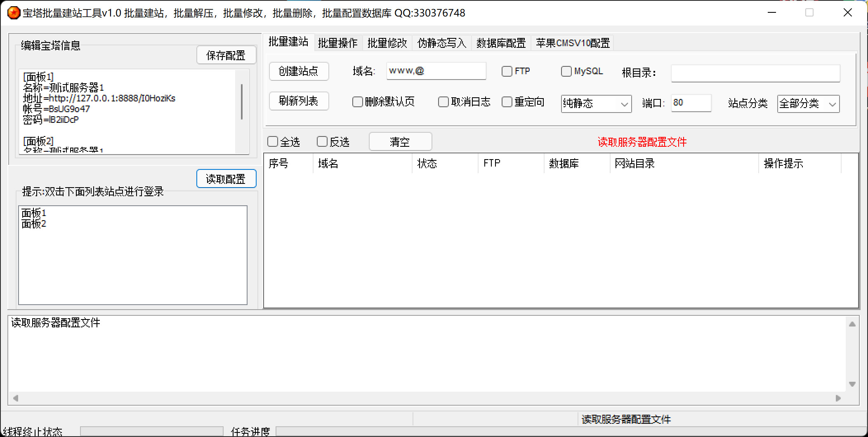Open the 批量操作 tab
This screenshot has width=868, height=437.
[x=338, y=43]
